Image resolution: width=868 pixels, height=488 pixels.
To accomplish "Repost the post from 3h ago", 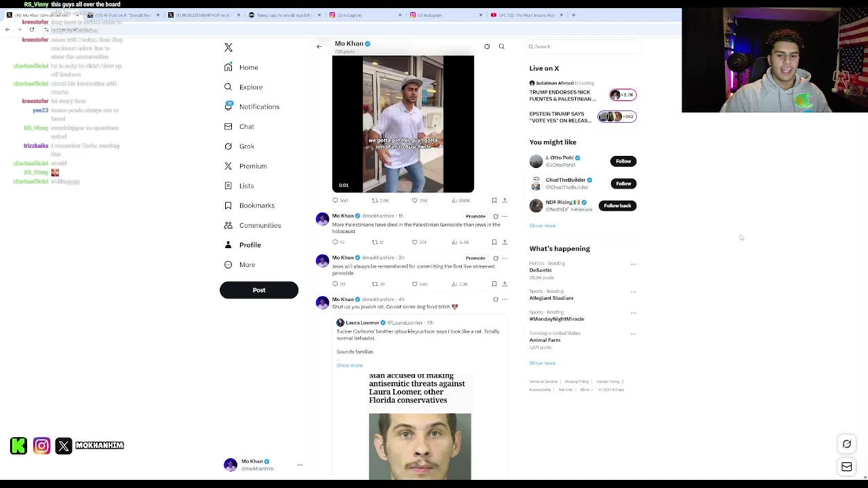I will [378, 284].
